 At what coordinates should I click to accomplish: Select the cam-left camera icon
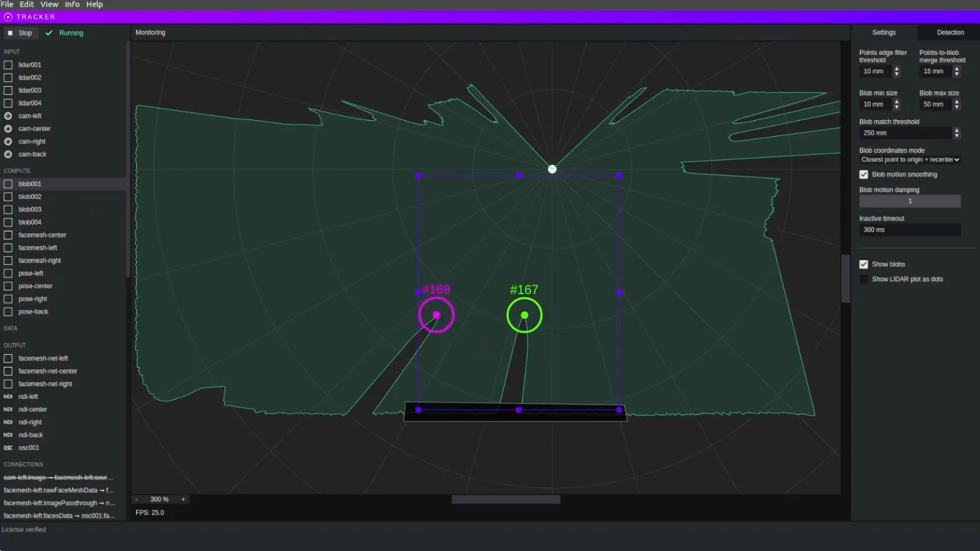[x=8, y=116]
